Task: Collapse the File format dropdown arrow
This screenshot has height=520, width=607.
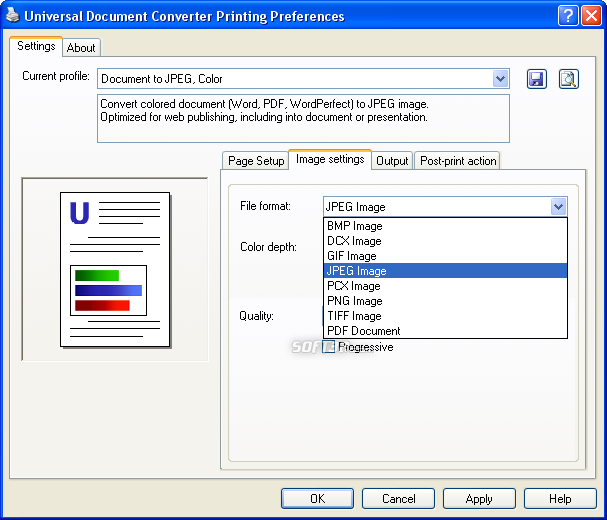Action: click(x=558, y=206)
